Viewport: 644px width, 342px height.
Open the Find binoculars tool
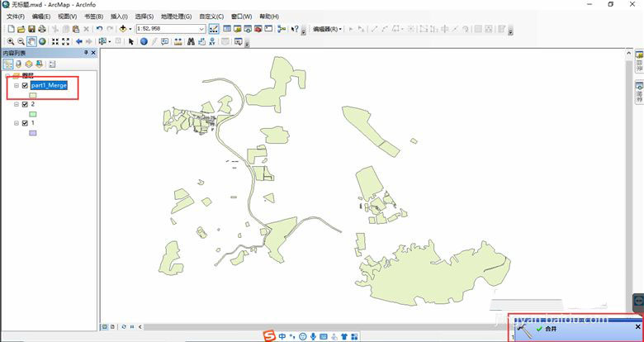pos(191,41)
